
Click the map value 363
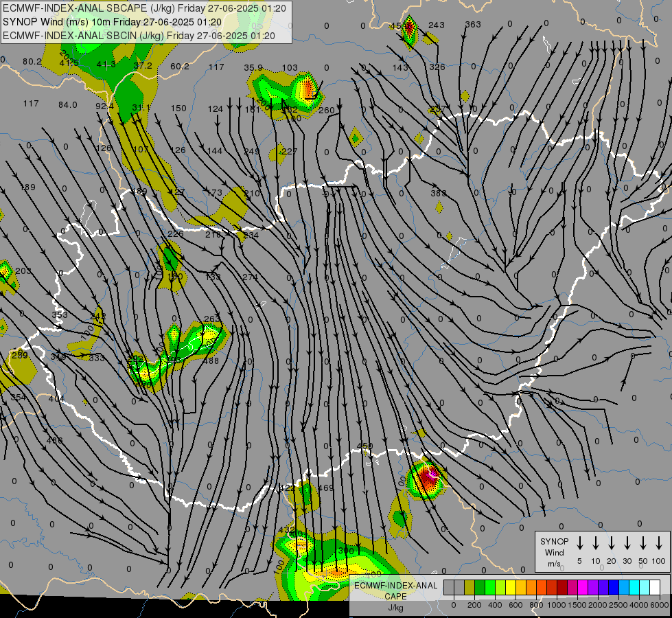[x=473, y=25]
